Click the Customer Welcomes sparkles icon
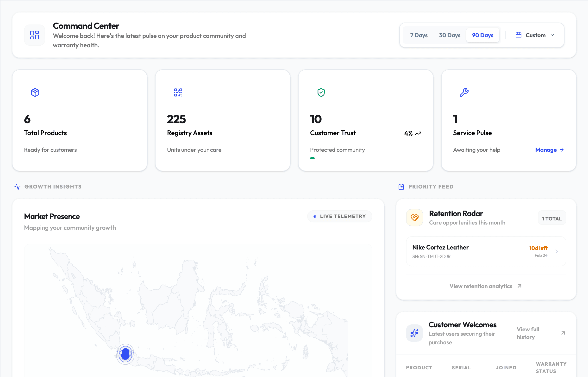The height and width of the screenshot is (377, 588). coord(414,333)
